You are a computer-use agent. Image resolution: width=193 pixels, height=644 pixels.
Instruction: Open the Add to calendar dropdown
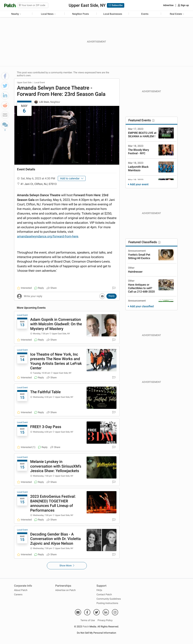[x=72, y=179]
